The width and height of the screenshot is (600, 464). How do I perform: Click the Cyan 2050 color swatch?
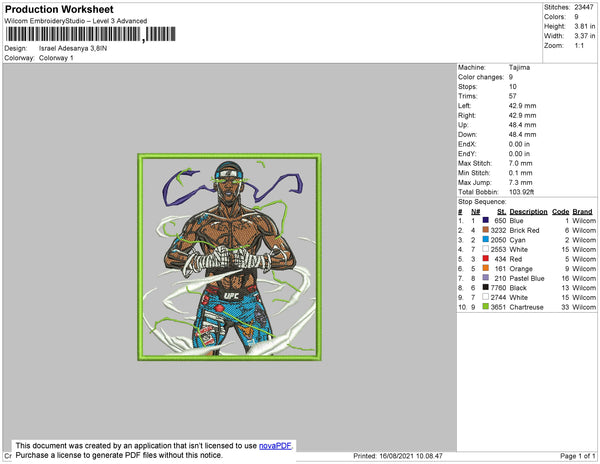(x=486, y=239)
